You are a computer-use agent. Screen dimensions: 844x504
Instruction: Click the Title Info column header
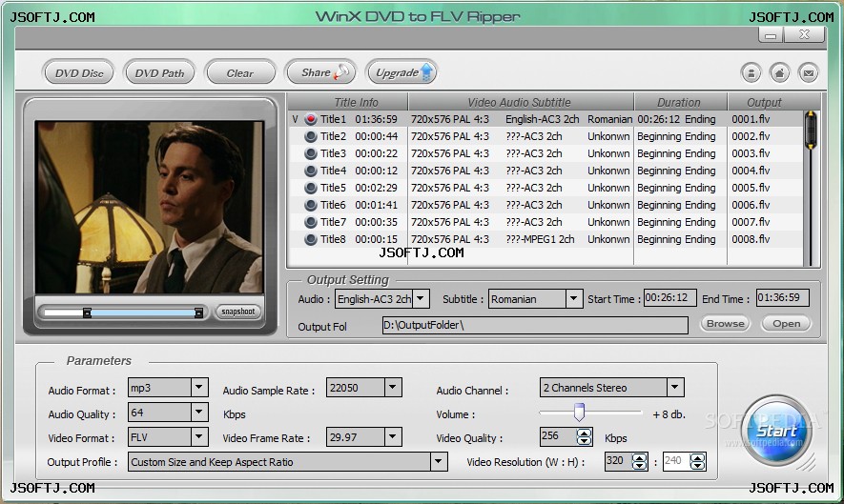[349, 102]
